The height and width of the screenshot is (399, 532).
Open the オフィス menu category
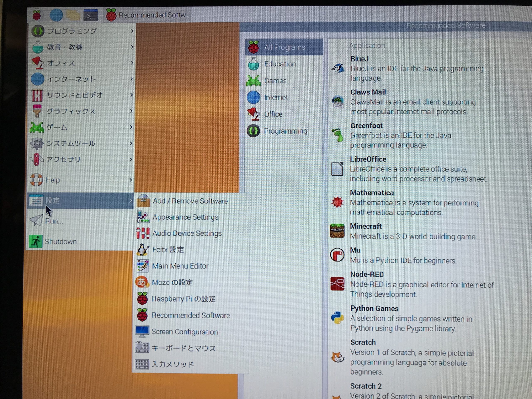(81, 63)
